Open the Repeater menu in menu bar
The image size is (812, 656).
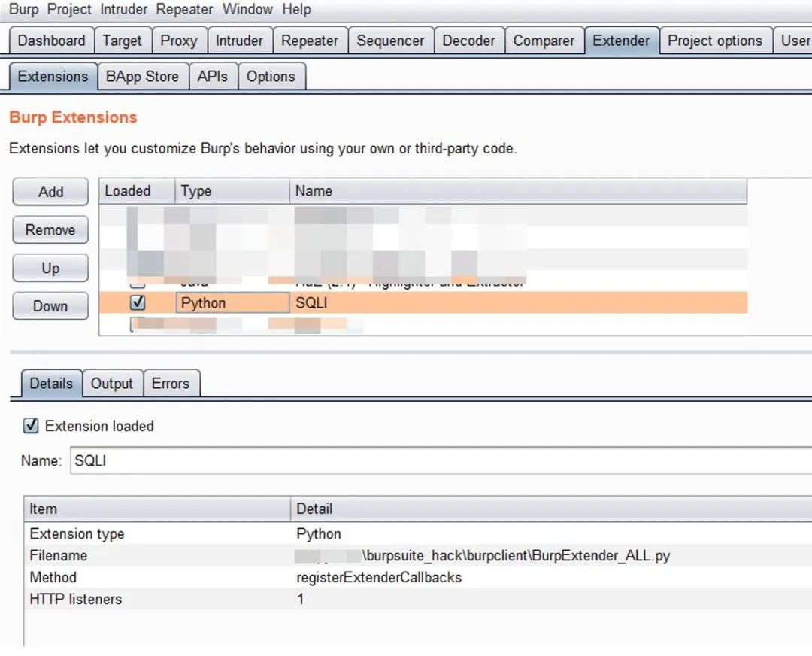184,9
